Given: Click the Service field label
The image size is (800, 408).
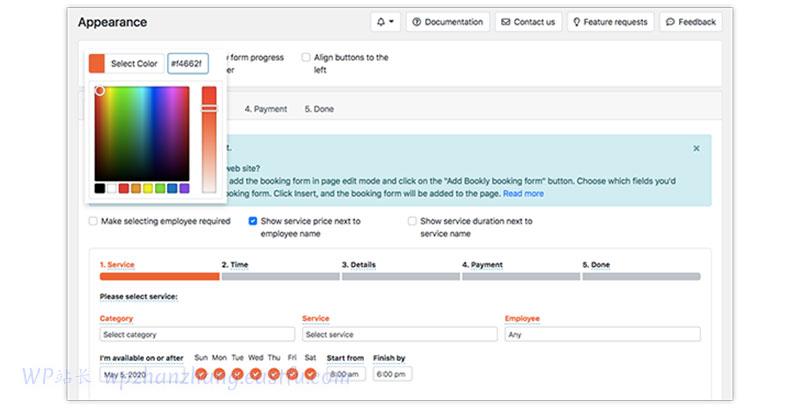Looking at the screenshot, I should click(x=315, y=318).
